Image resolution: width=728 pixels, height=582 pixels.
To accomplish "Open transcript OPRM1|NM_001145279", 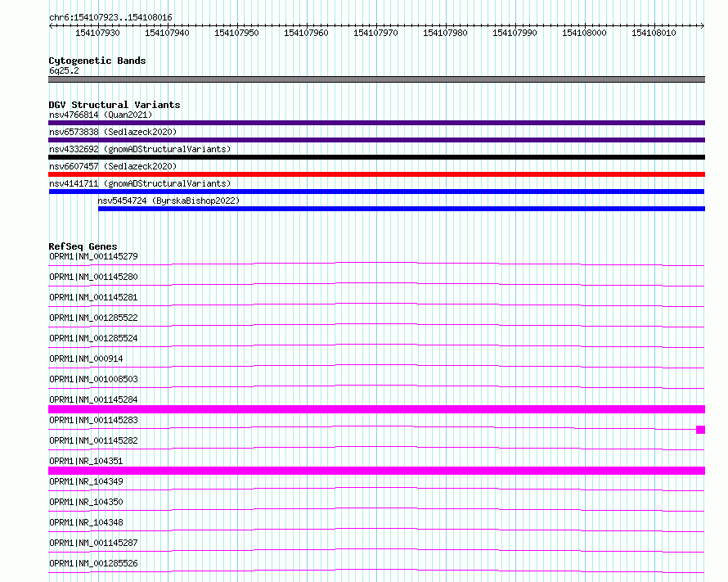I will click(93, 256).
